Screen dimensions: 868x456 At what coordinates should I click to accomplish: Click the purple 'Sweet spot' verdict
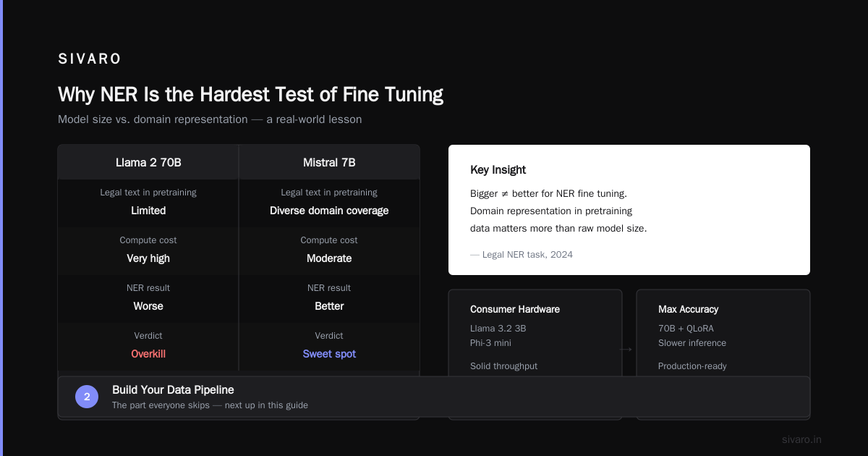[329, 354]
